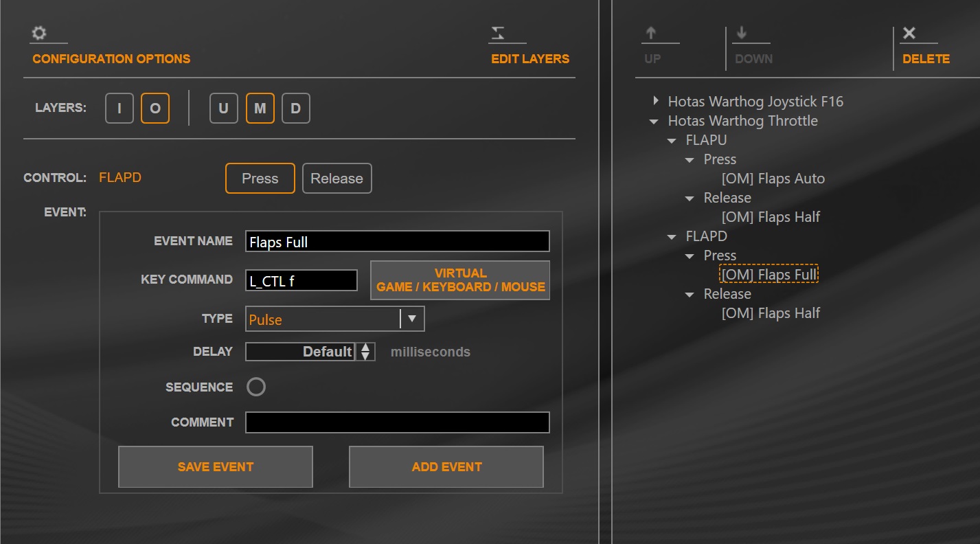Screen dimensions: 980x544
Task: Collapse Hotas Warthog Throttle node
Action: [x=654, y=122]
